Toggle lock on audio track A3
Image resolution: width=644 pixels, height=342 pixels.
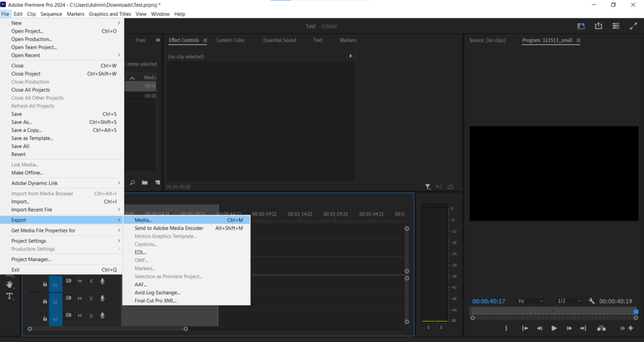(x=45, y=319)
